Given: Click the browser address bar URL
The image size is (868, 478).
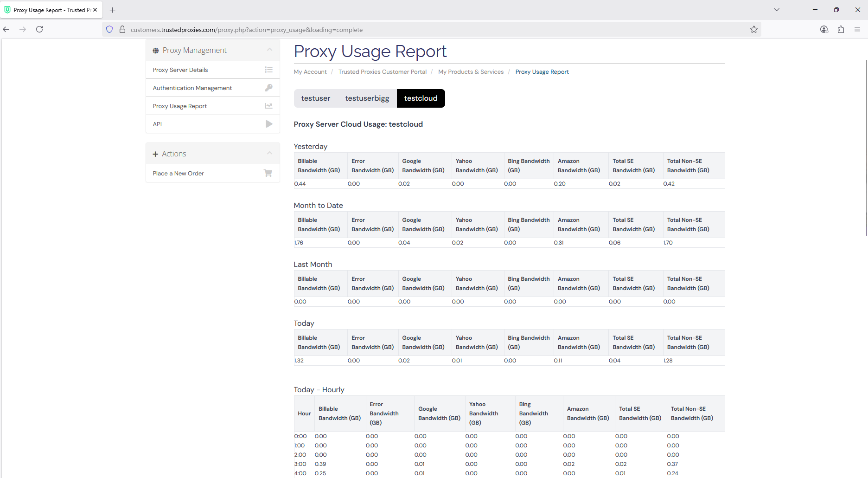Looking at the screenshot, I should click(247, 30).
